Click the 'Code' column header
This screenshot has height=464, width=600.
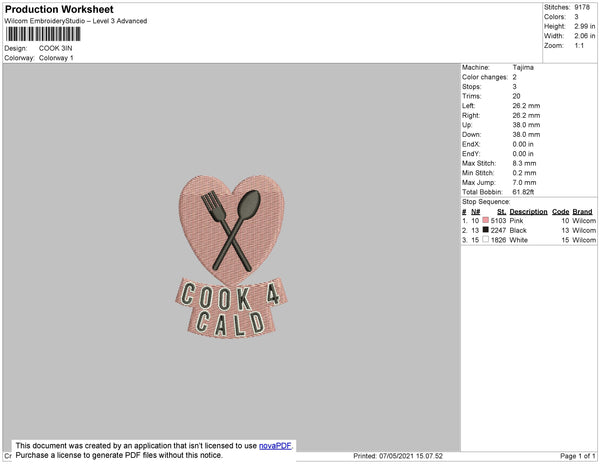click(x=561, y=212)
